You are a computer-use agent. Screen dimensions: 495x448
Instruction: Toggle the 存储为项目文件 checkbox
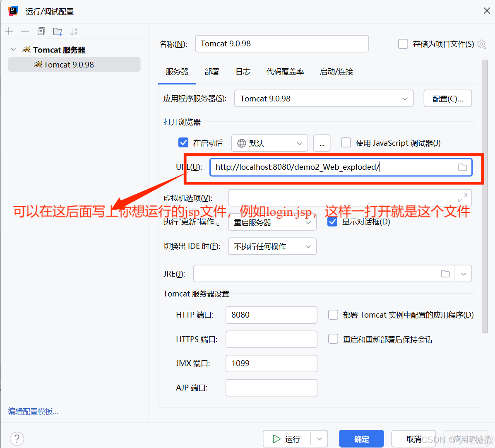pos(403,44)
